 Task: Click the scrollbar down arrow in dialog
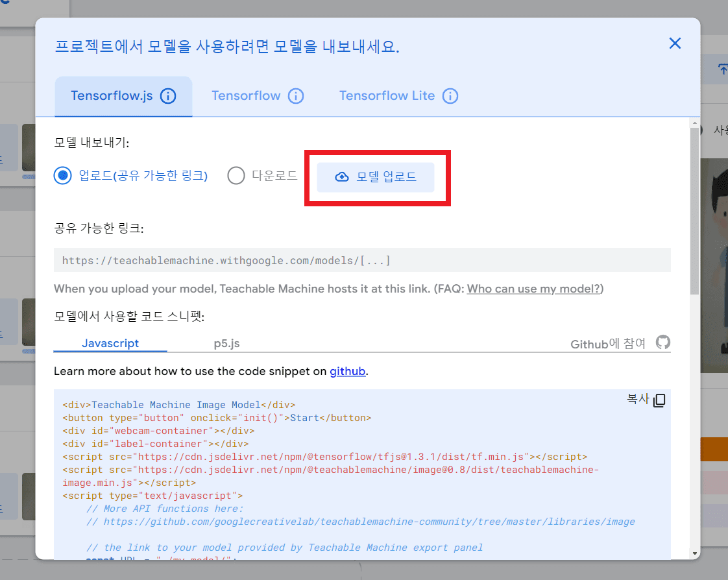(x=694, y=553)
